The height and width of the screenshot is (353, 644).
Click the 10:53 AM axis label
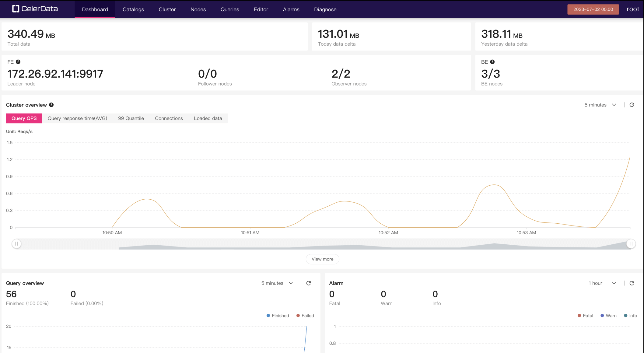(x=526, y=232)
